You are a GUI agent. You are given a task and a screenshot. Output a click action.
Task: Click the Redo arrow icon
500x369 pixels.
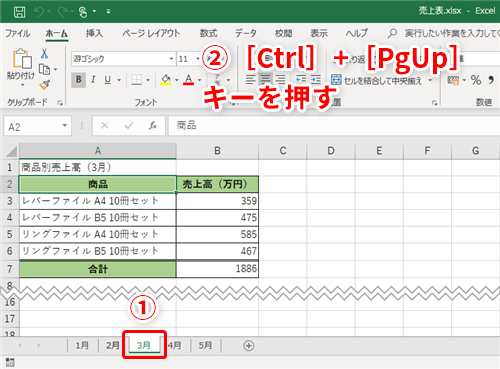[x=62, y=12]
